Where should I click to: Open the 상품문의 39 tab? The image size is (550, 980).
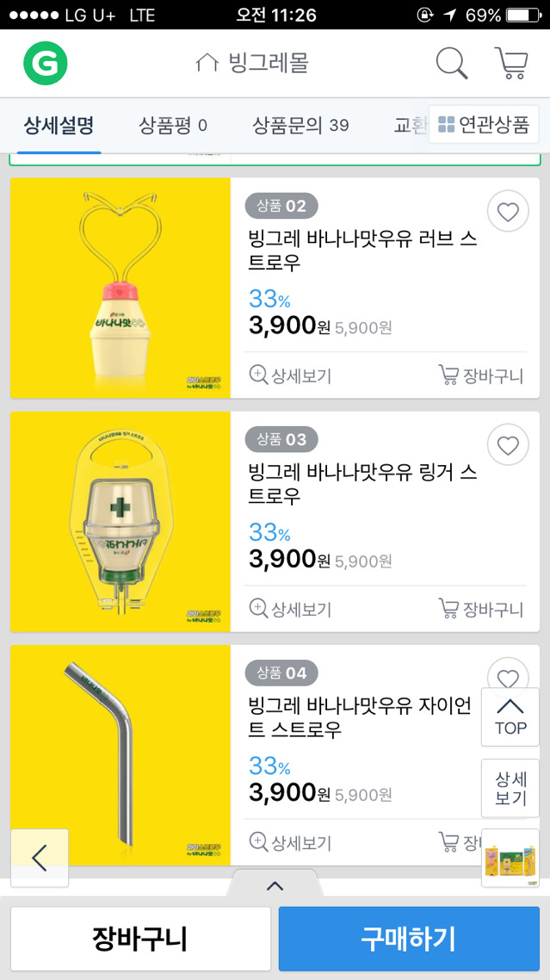point(300,125)
